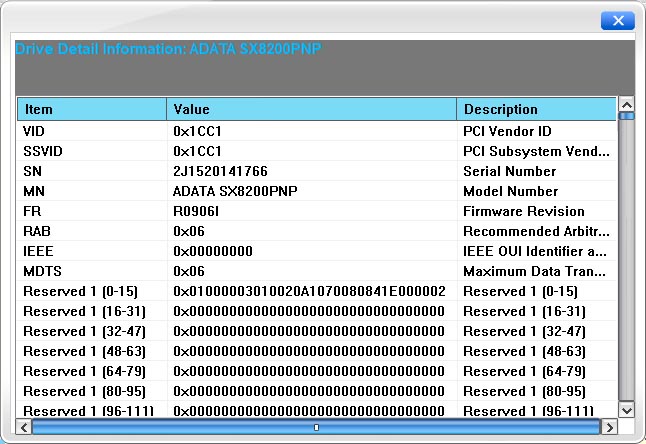Click IEEE value 0x00000000
646x444 pixels.
(213, 251)
